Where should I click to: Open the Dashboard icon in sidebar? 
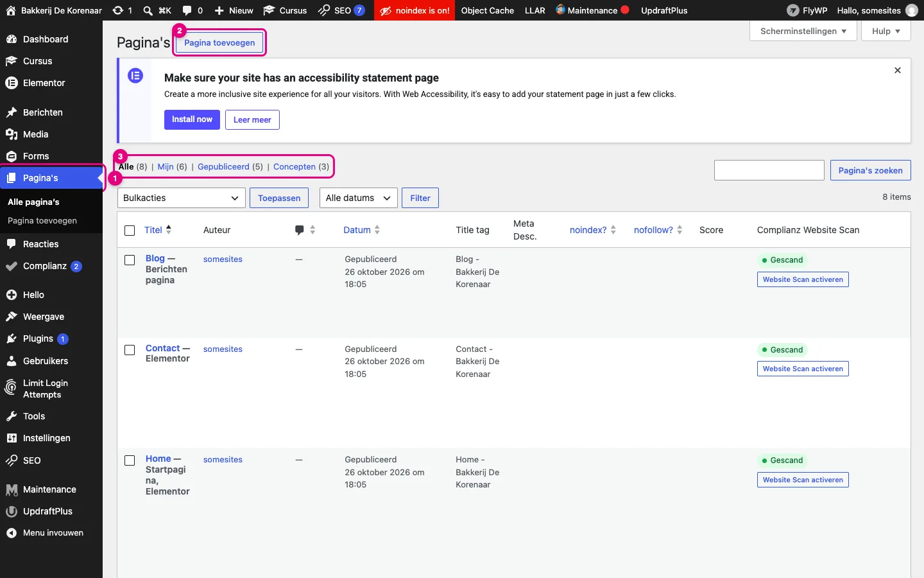click(11, 39)
